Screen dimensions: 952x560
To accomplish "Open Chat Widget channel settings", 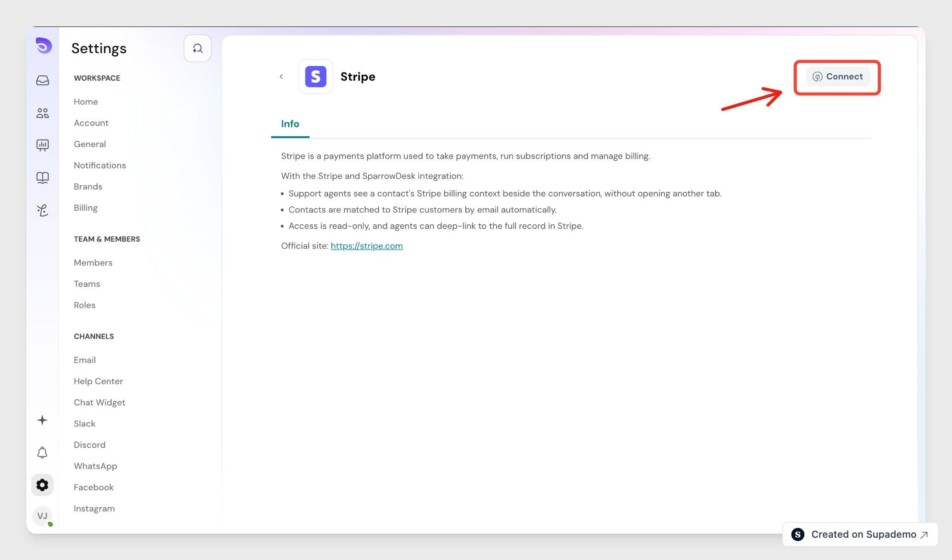I will [99, 402].
